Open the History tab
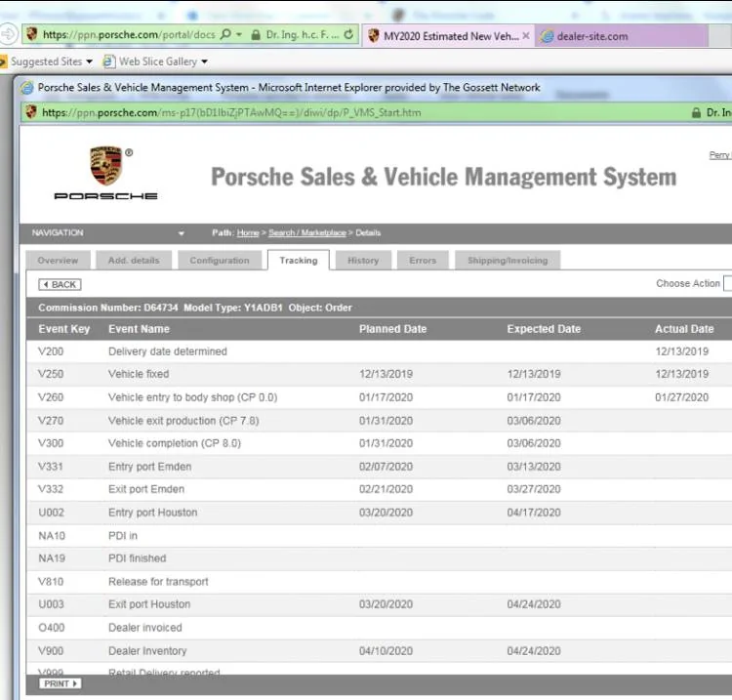 click(363, 261)
